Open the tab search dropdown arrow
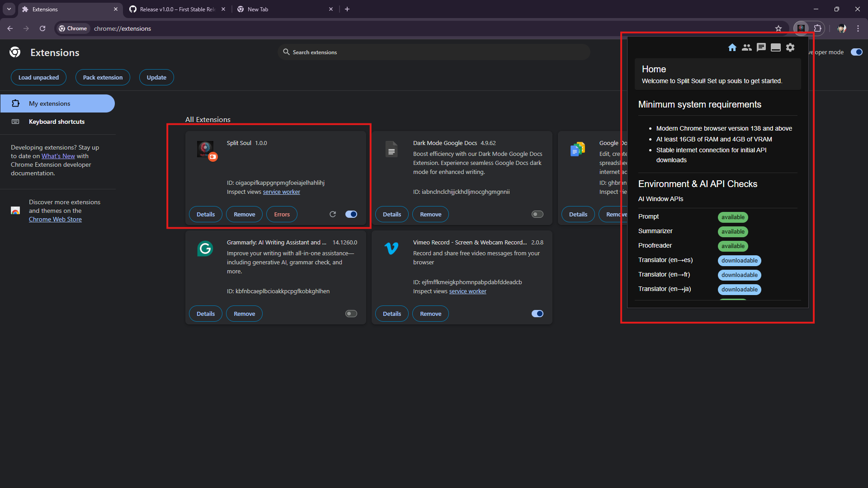This screenshot has height=488, width=868. [x=9, y=9]
